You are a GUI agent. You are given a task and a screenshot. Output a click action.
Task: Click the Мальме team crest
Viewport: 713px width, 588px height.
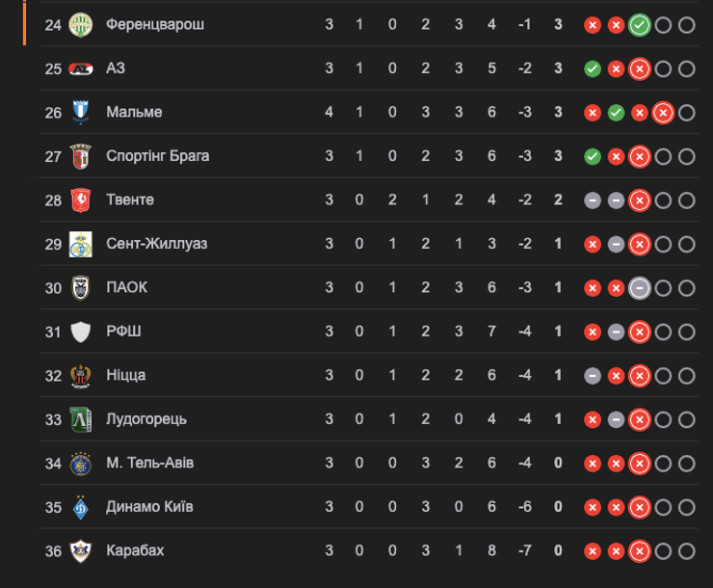(x=80, y=113)
